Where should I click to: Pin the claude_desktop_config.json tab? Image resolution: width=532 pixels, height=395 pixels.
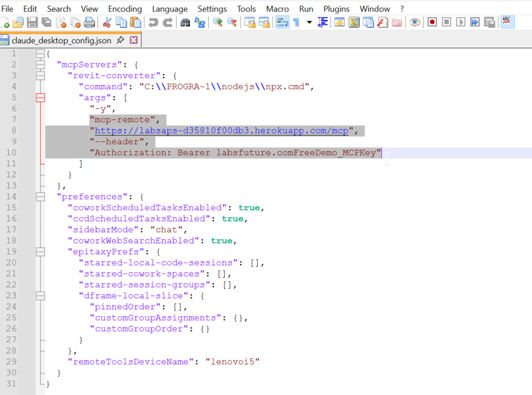point(120,40)
